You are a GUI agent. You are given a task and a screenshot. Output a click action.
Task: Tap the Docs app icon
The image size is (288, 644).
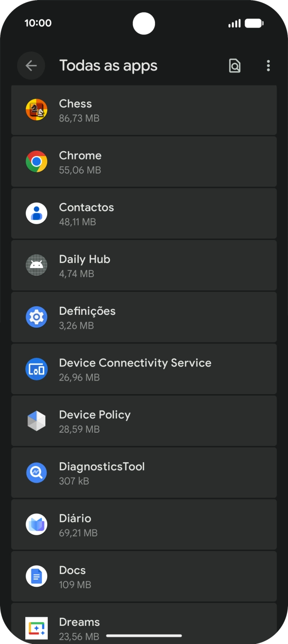(x=36, y=577)
